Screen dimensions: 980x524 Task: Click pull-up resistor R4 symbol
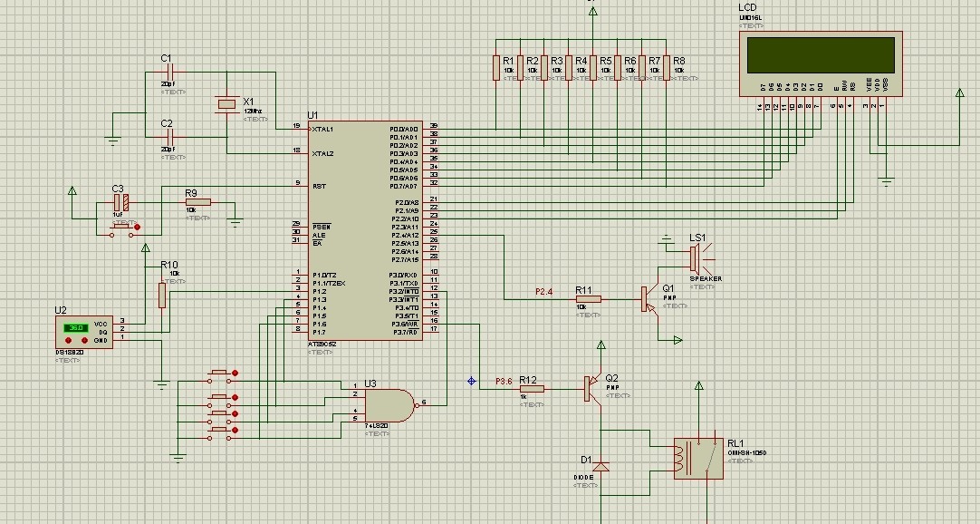point(569,67)
